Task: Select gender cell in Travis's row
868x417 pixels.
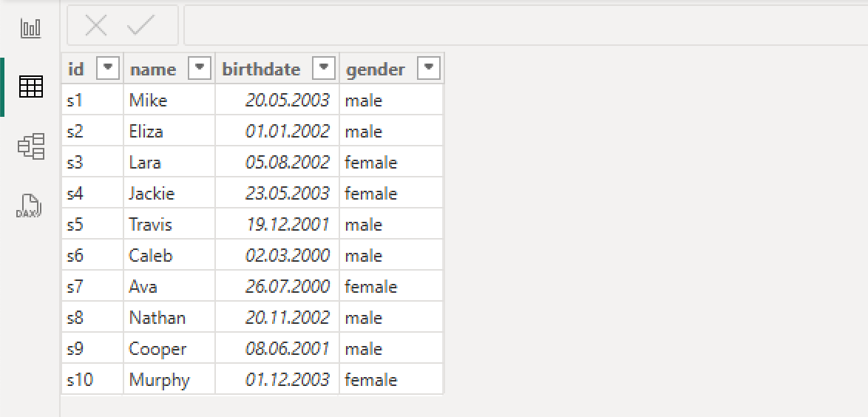Action: pyautogui.click(x=391, y=224)
